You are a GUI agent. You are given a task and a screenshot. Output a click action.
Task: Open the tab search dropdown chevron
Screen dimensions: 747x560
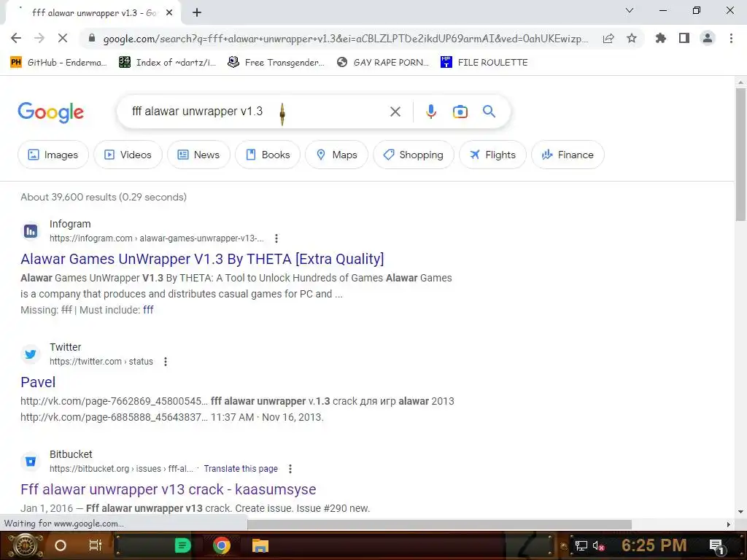click(x=630, y=10)
